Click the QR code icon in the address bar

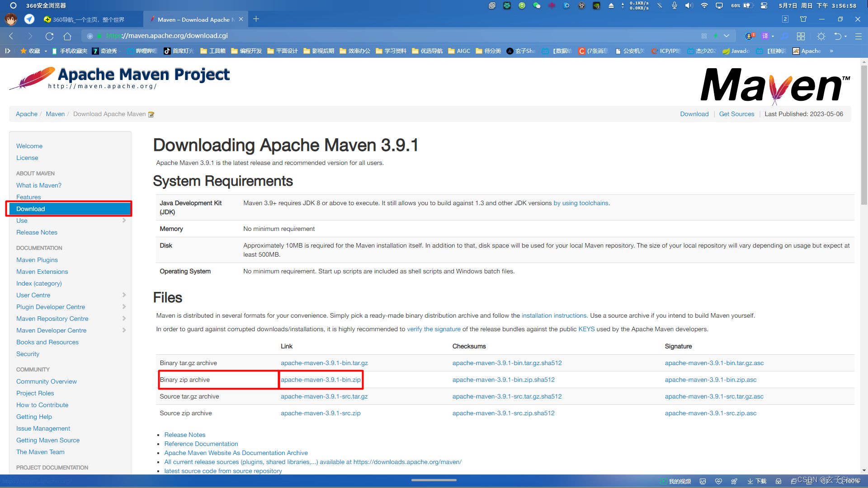point(704,36)
